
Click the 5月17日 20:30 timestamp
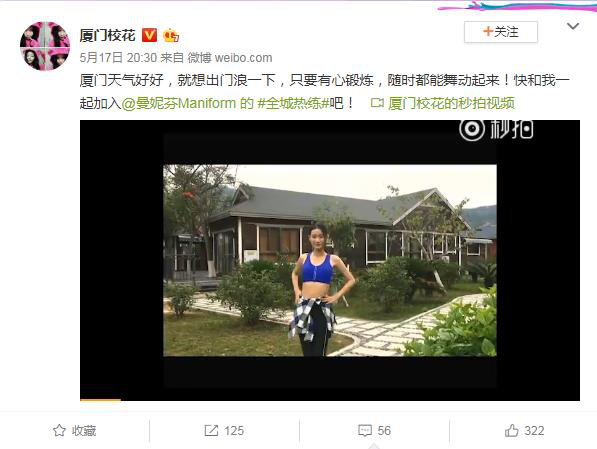tap(118, 58)
